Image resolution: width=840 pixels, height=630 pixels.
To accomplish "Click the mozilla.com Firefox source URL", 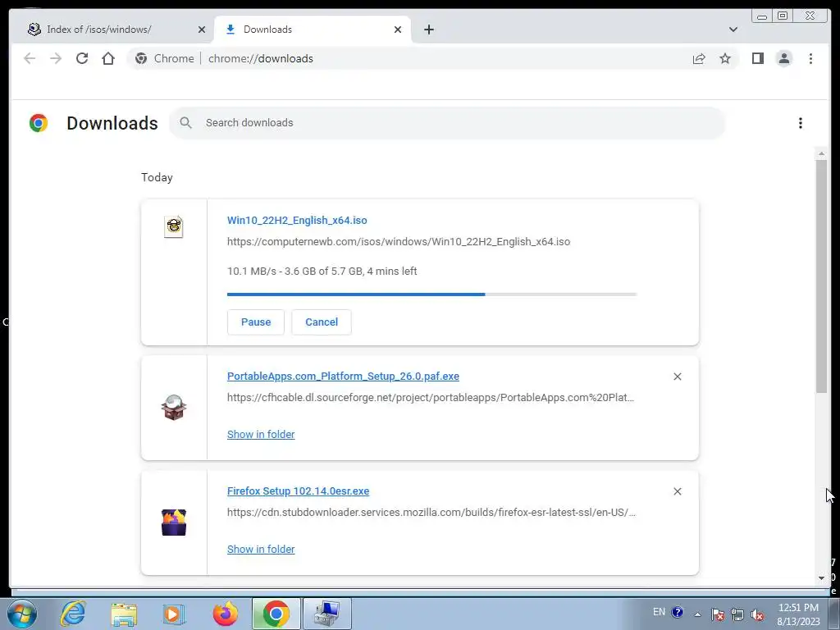I will (431, 512).
